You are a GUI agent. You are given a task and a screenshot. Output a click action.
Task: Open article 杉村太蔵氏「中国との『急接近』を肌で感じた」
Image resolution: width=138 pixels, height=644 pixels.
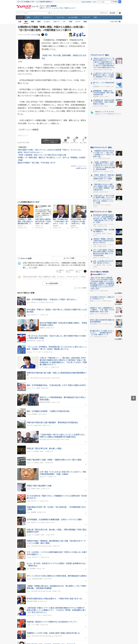click(57, 311)
